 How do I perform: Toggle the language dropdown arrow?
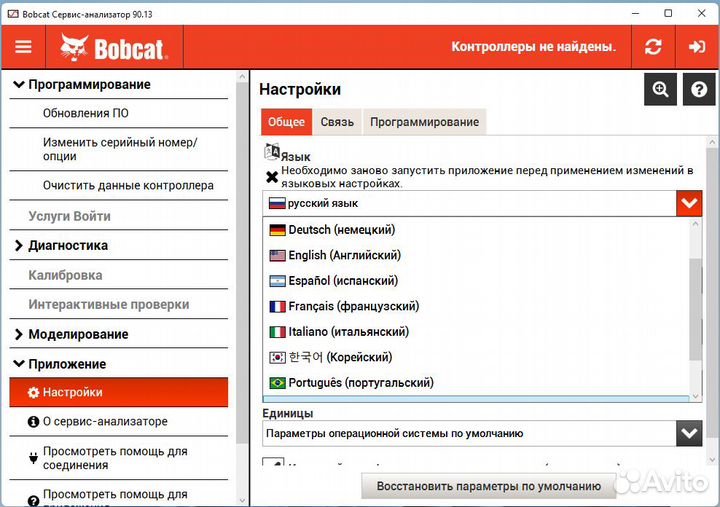pos(689,203)
